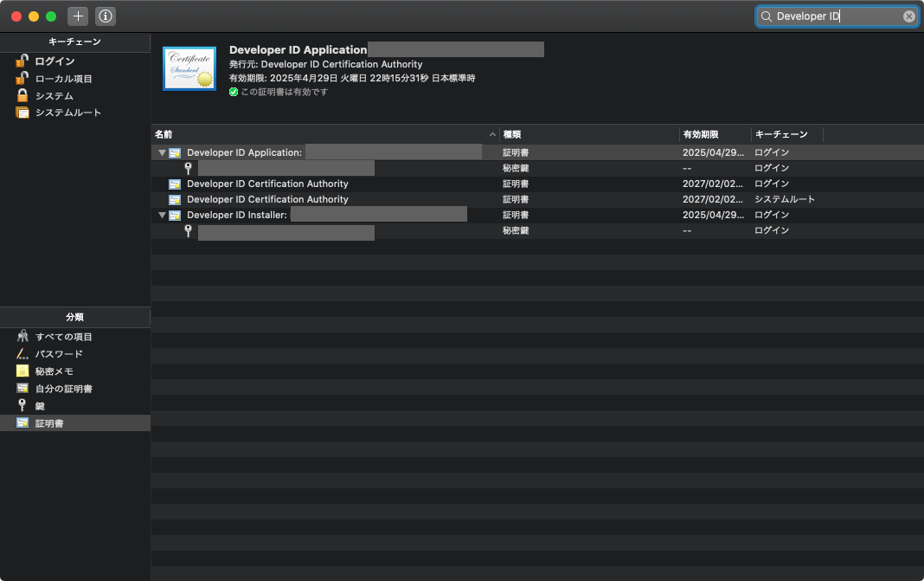Clear the Developer ID search text
This screenshot has width=924, height=581.
click(x=908, y=16)
